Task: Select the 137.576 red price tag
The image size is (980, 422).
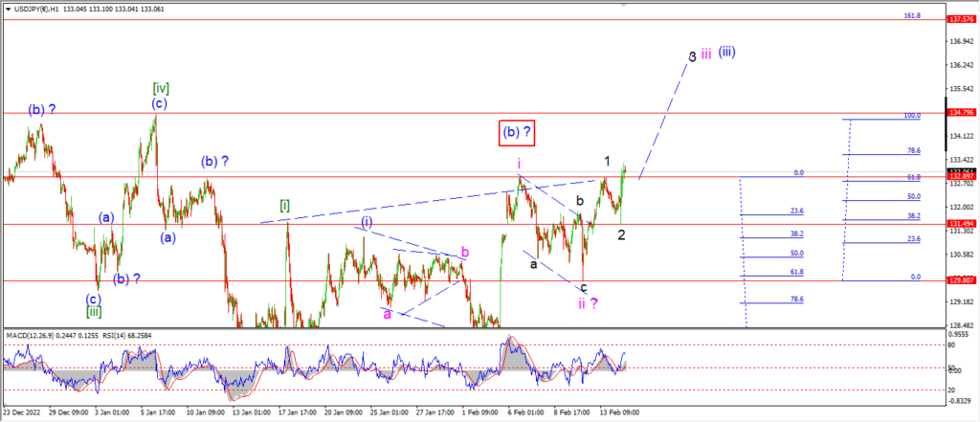Action: point(961,19)
